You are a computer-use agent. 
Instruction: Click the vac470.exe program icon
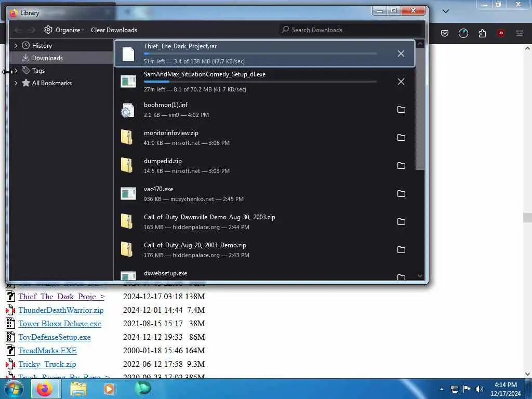(128, 193)
